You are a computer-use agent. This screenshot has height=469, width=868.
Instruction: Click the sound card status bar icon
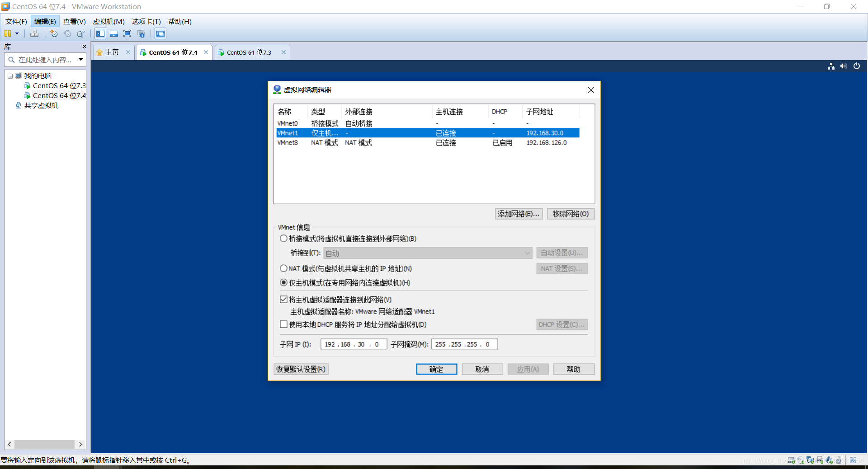829,460
